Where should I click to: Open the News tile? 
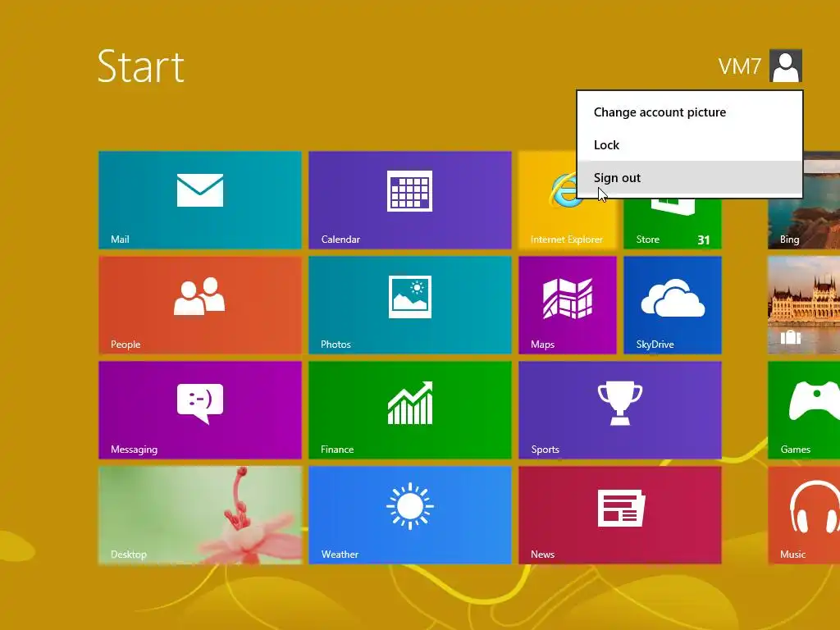coord(620,515)
